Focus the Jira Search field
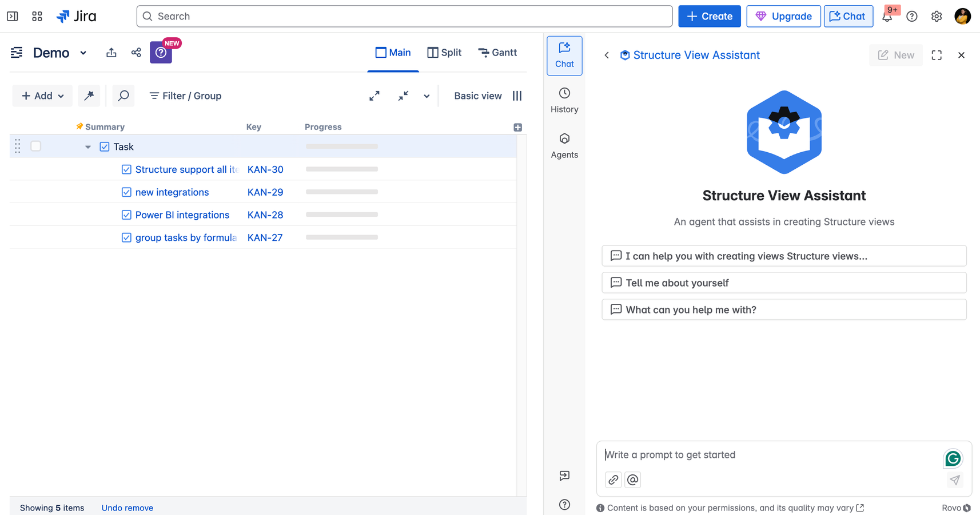The image size is (980, 515). coord(404,16)
